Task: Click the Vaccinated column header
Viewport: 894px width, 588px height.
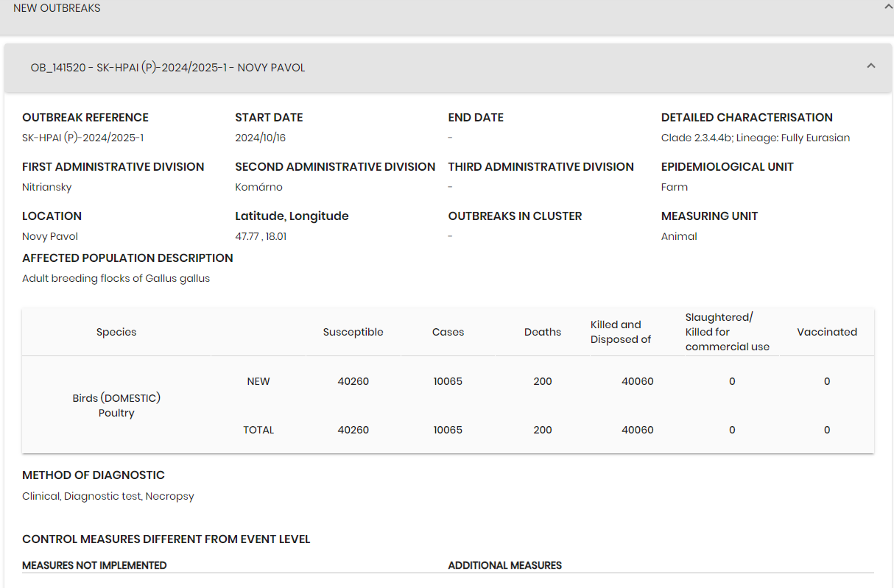Action: point(826,332)
